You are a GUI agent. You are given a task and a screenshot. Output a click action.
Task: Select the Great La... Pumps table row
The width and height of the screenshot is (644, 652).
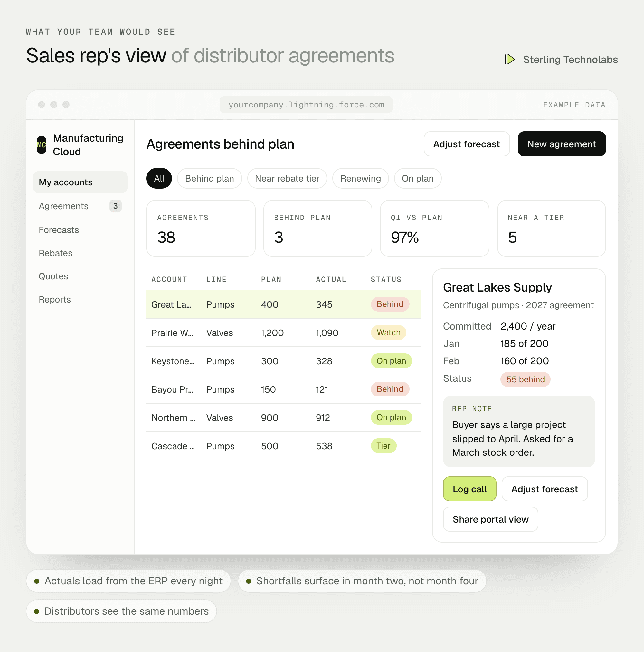(283, 304)
